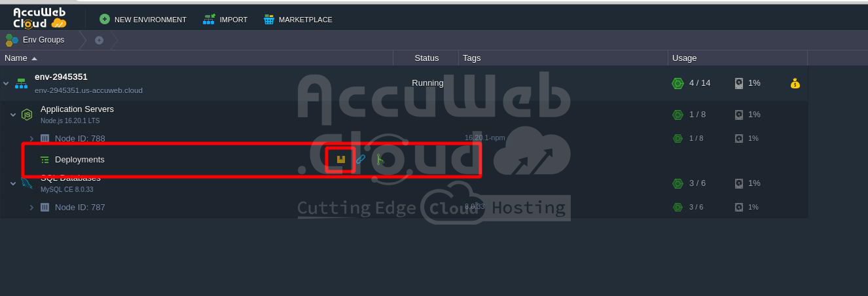The height and width of the screenshot is (296, 868).
Task: Click the add group plus icon
Action: pyautogui.click(x=99, y=40)
